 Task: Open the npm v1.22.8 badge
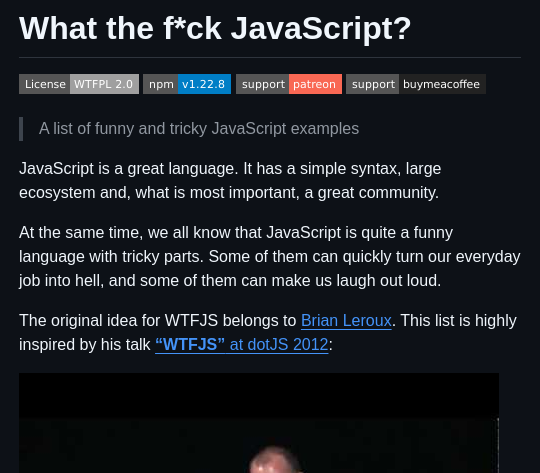(187, 84)
